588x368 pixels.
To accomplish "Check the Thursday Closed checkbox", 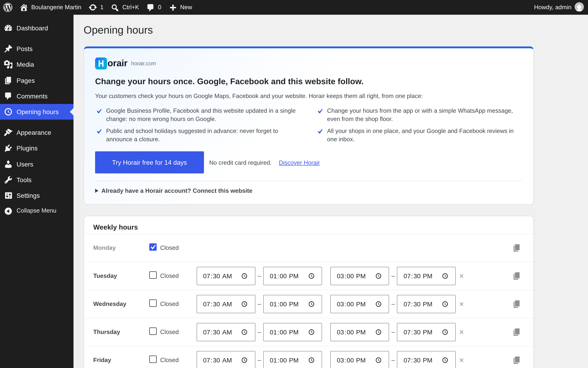I will (153, 331).
